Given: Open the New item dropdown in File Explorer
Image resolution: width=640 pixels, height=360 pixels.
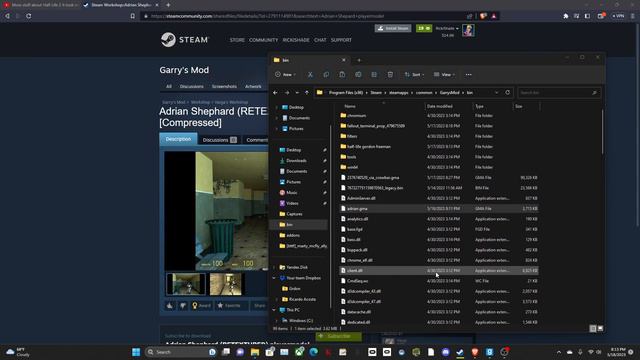Looking at the screenshot, I should (285, 75).
